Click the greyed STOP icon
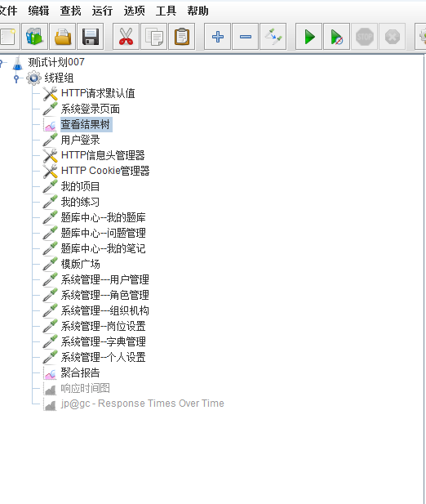This screenshot has width=426, height=504. tap(364, 36)
